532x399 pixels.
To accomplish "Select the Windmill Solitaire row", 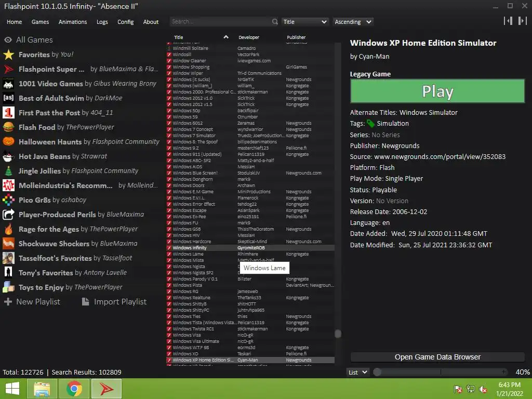I will (250, 48).
